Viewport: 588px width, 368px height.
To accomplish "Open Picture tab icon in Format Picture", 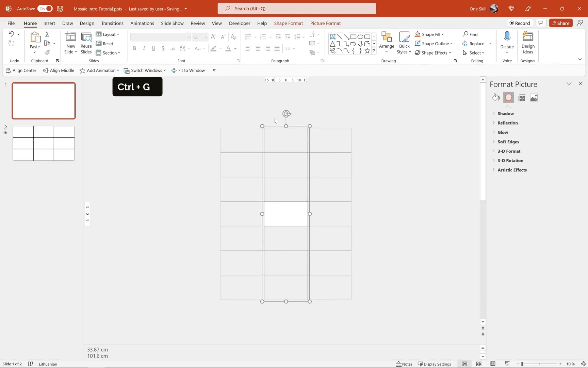I will (x=534, y=98).
